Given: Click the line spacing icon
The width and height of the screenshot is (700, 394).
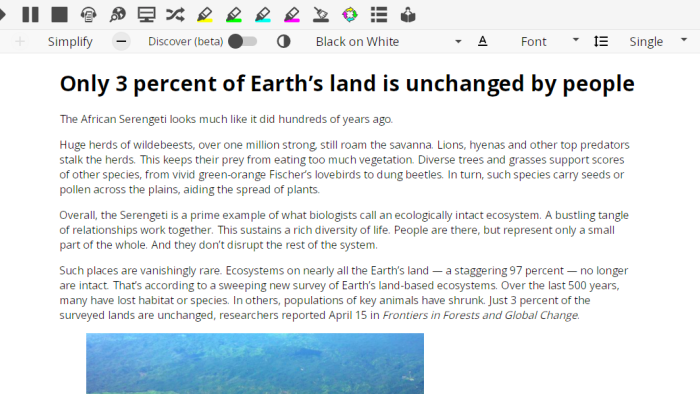Looking at the screenshot, I should [x=601, y=41].
